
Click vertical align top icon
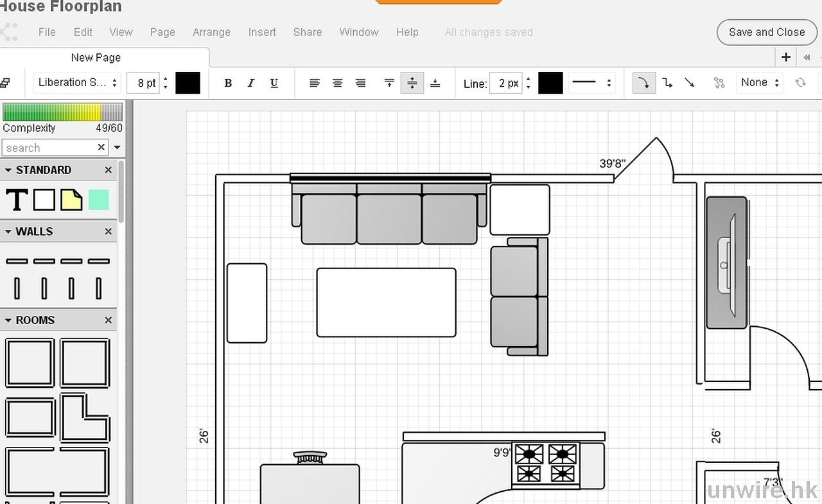tap(389, 83)
